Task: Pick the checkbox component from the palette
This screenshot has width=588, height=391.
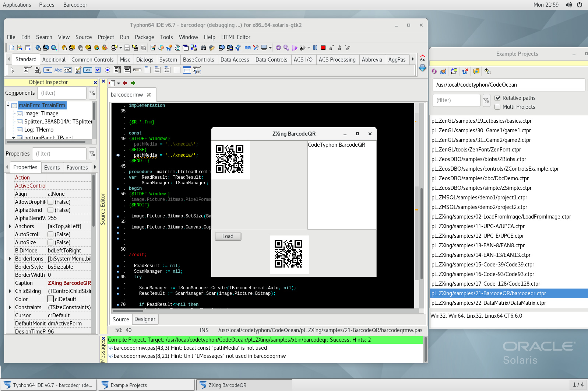Action: point(98,70)
